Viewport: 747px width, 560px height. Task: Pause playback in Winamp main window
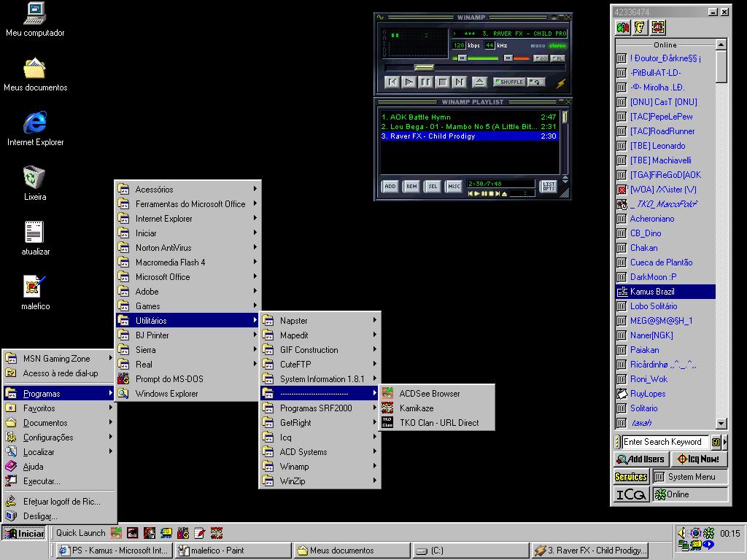pyautogui.click(x=425, y=82)
